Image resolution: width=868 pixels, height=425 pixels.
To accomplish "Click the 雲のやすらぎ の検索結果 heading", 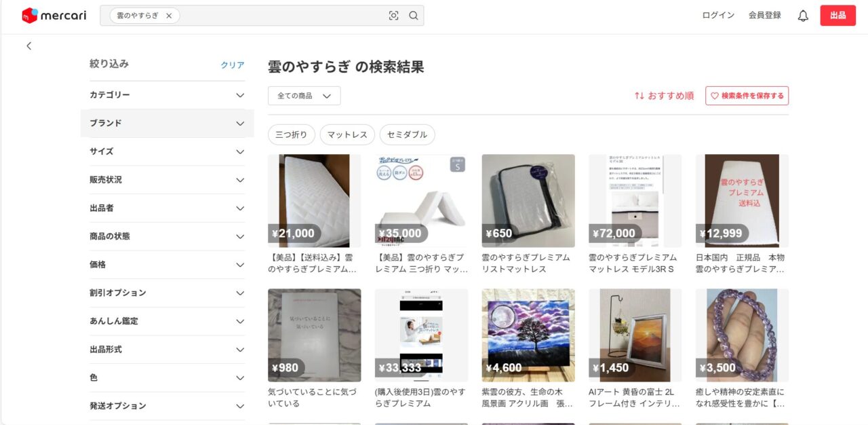I will (x=346, y=67).
